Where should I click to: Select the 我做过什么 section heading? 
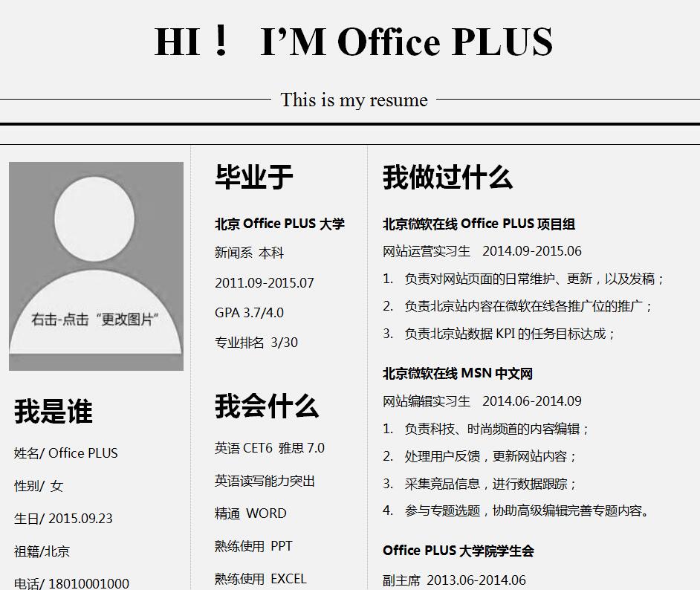(447, 178)
